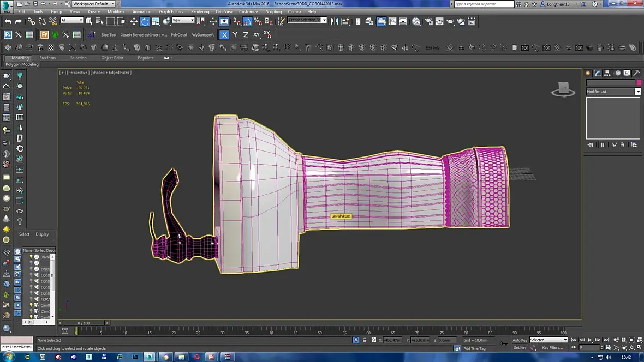Select the Select and Move tool

pyautogui.click(x=134, y=21)
